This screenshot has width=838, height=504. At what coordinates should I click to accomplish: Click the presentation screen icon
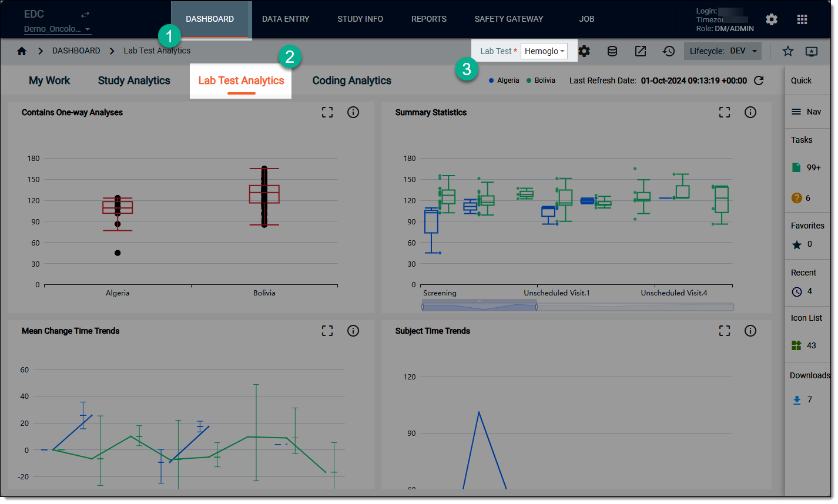pyautogui.click(x=812, y=52)
